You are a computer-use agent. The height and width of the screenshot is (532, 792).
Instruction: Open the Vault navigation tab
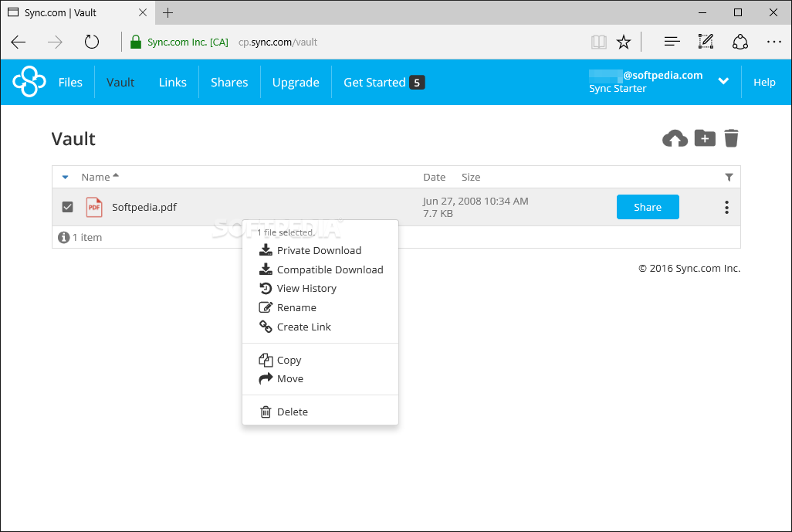120,83
